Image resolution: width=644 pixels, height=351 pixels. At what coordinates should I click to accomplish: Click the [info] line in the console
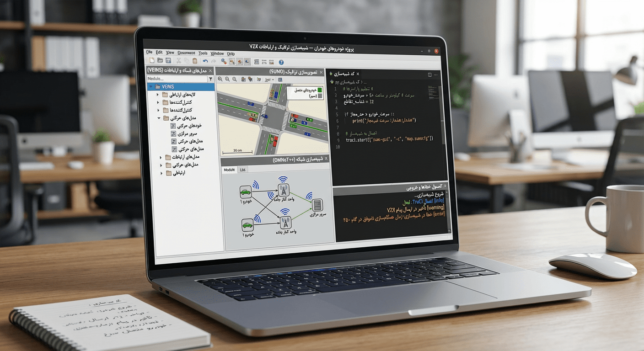tap(423, 201)
